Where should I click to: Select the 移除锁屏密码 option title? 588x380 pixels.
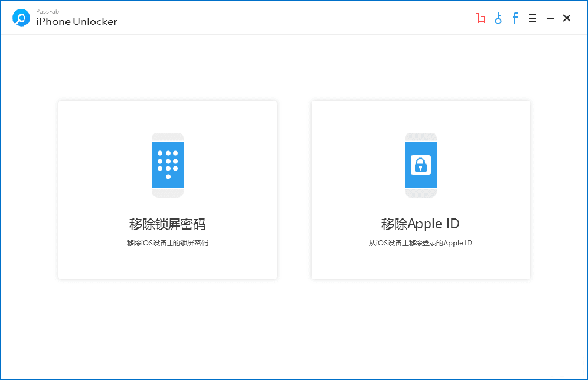(168, 224)
